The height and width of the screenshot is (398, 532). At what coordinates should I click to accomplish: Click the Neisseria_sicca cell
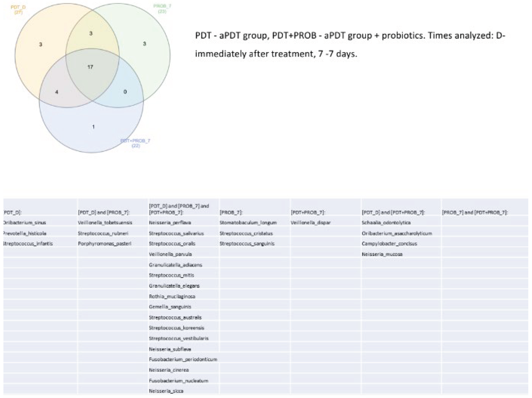166,391
